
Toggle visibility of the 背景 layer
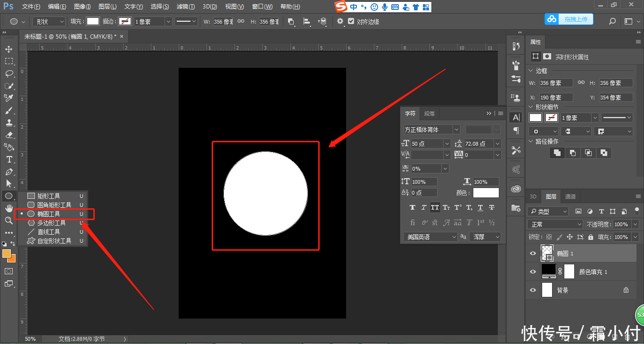pyautogui.click(x=533, y=290)
